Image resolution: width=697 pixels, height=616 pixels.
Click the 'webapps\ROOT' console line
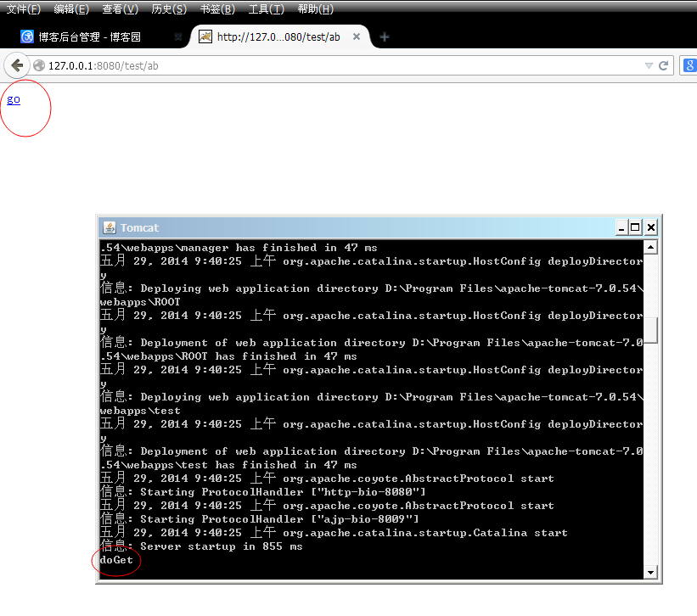click(x=140, y=302)
